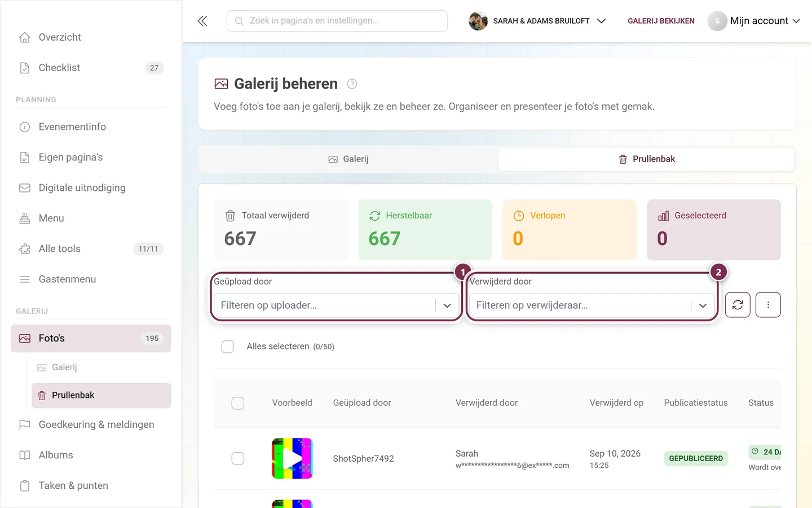The width and height of the screenshot is (812, 508).
Task: Click the refresh icon button next to the filters
Action: point(738,305)
